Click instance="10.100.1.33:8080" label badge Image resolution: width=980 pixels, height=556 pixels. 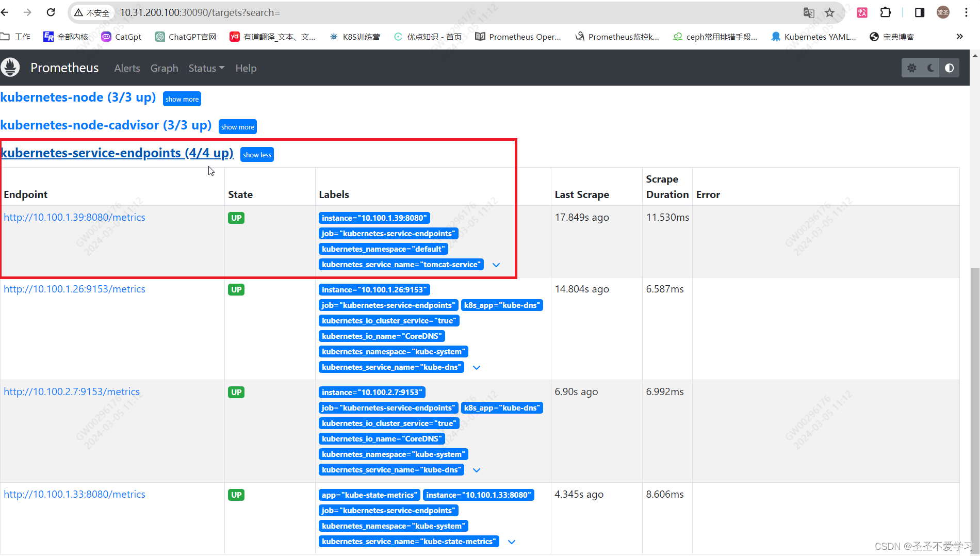point(478,495)
